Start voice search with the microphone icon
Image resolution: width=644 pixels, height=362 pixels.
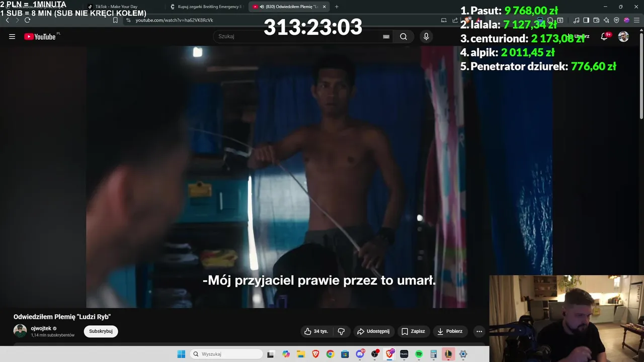(x=426, y=37)
